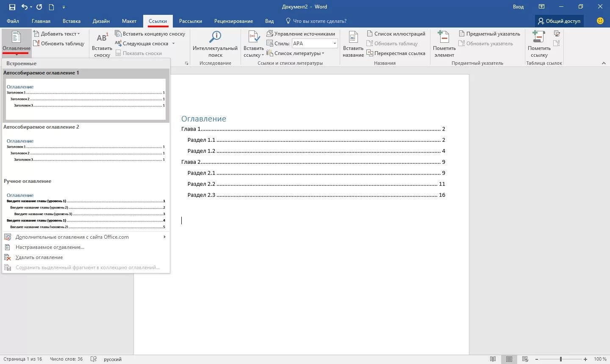Open the undo history dropdown arrow
610x364 pixels.
[x=31, y=7]
